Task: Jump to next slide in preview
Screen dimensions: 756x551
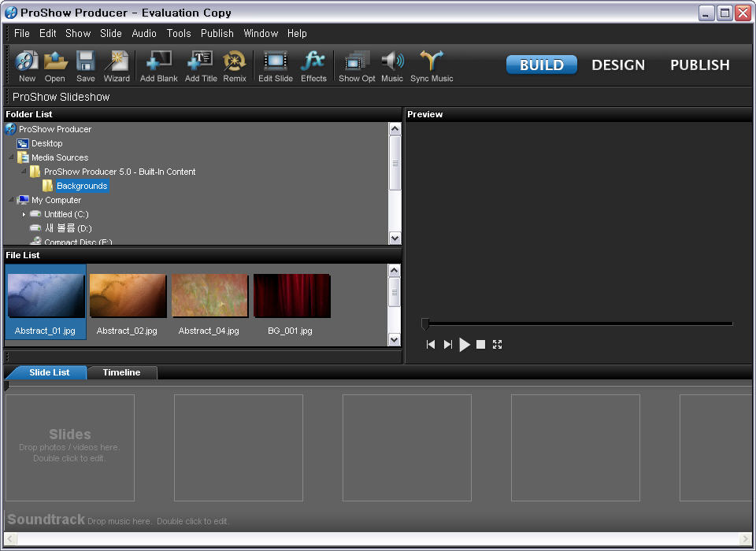Action: tap(448, 344)
